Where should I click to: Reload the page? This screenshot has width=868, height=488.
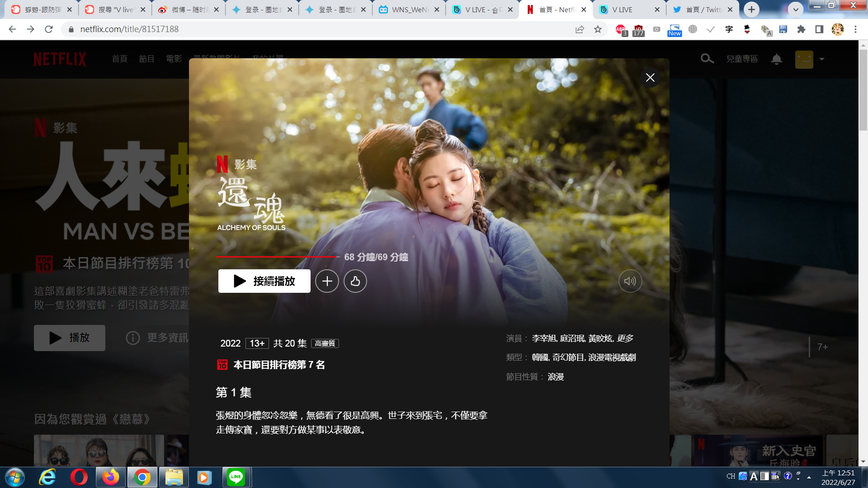pos(49,29)
